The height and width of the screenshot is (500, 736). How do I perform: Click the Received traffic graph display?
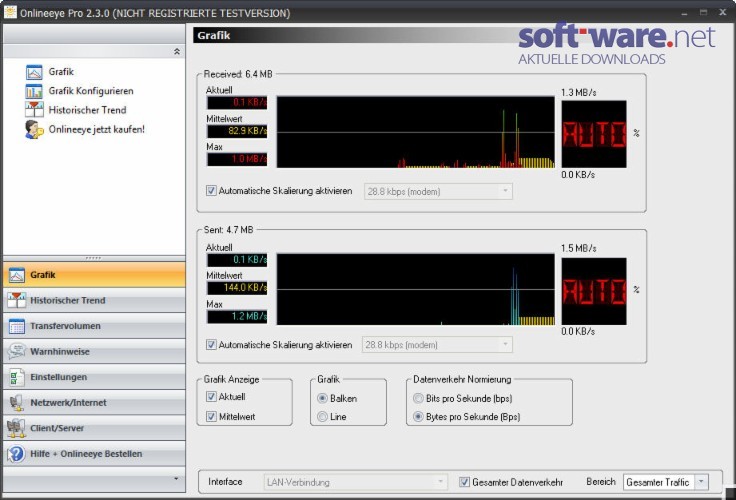click(415, 132)
